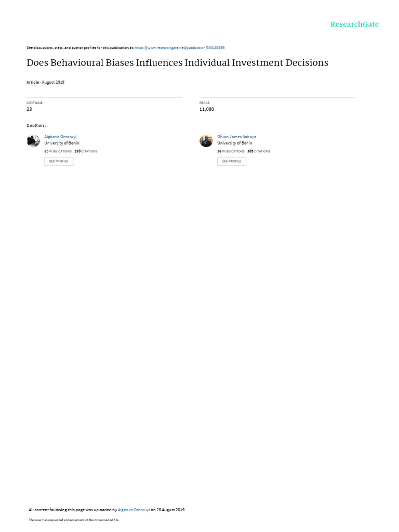Click the 2 authors heading
Viewport: 399px width, 532px height.
pyautogui.click(x=36, y=126)
